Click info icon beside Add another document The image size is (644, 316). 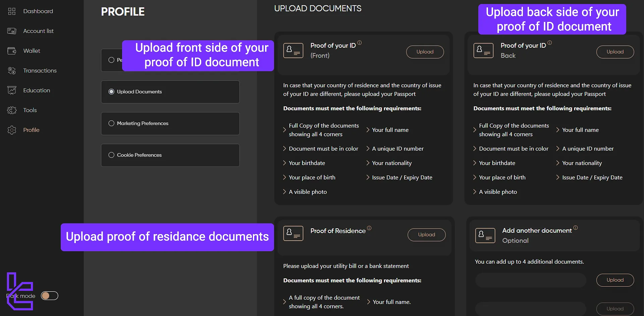576,228
